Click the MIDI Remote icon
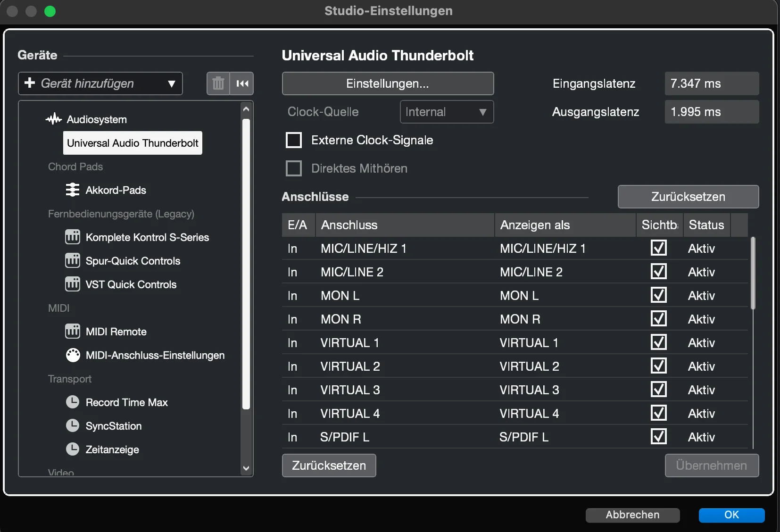780x532 pixels. point(72,331)
